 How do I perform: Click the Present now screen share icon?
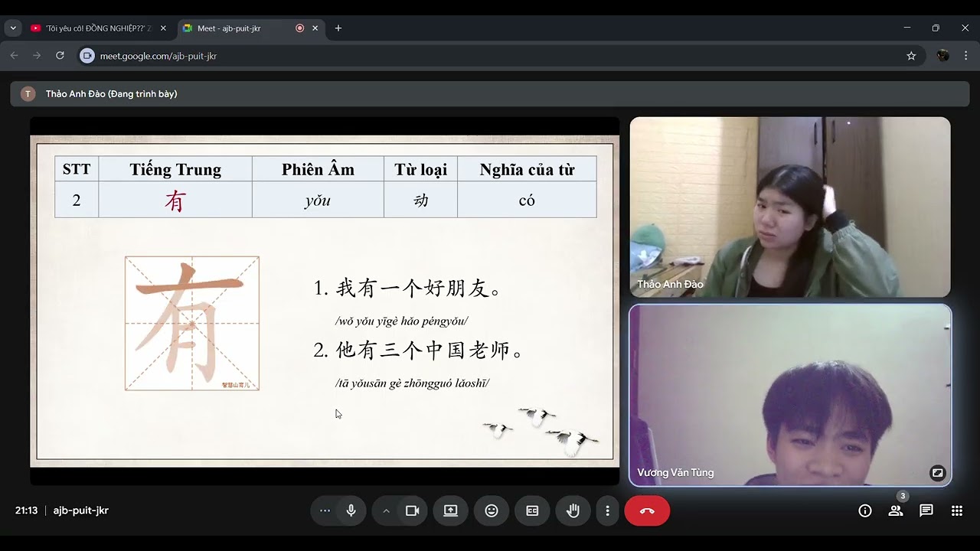[451, 510]
